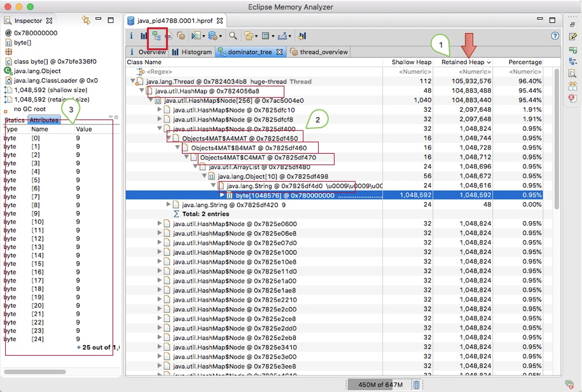This screenshot has width=582, height=392.
Task: Open the query browser dropdown arrow
Action: click(221, 36)
